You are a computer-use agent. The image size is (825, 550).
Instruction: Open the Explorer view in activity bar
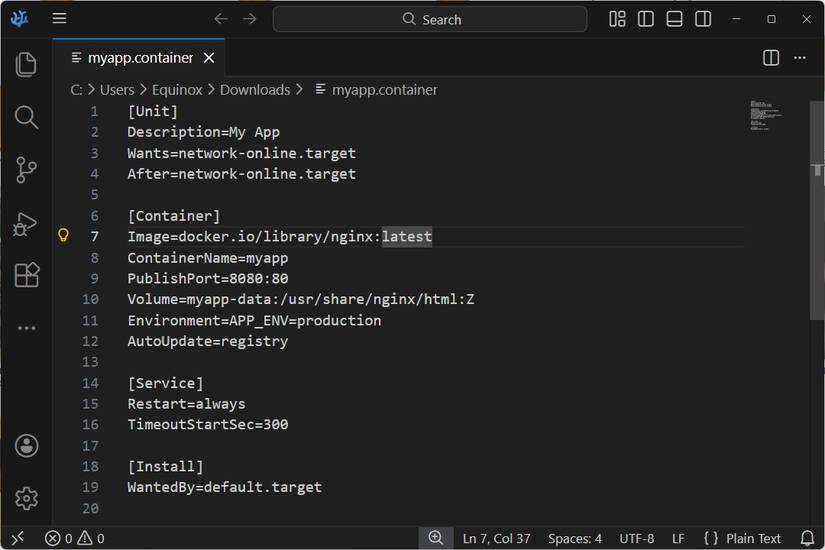tap(26, 64)
